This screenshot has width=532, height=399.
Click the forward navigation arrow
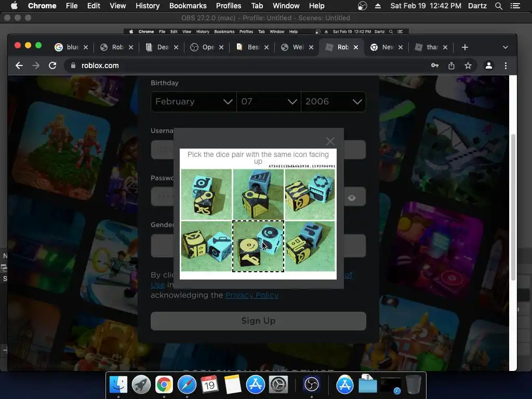coord(36,65)
